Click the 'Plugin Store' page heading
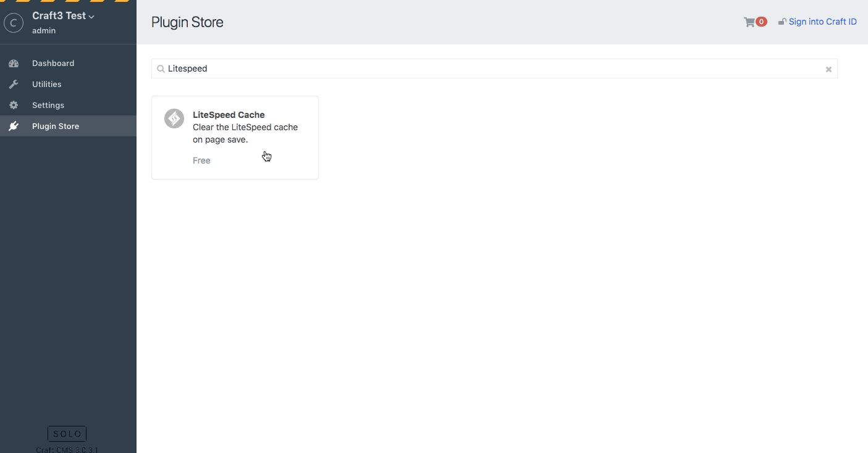Image resolution: width=868 pixels, height=453 pixels. pos(187,22)
